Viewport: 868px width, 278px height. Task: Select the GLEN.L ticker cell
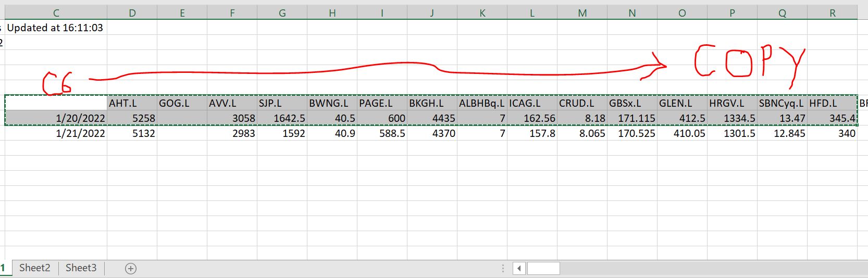tap(682, 103)
